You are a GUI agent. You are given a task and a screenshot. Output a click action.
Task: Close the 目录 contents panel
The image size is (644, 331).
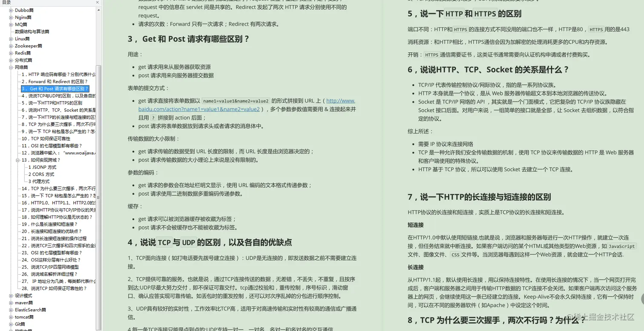[97, 3]
